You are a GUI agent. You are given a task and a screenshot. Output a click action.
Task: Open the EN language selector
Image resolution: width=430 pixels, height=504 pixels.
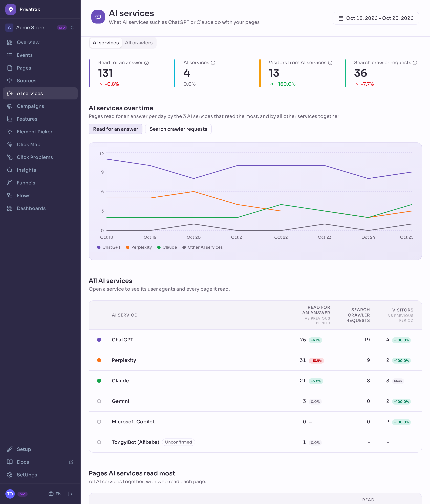point(55,494)
